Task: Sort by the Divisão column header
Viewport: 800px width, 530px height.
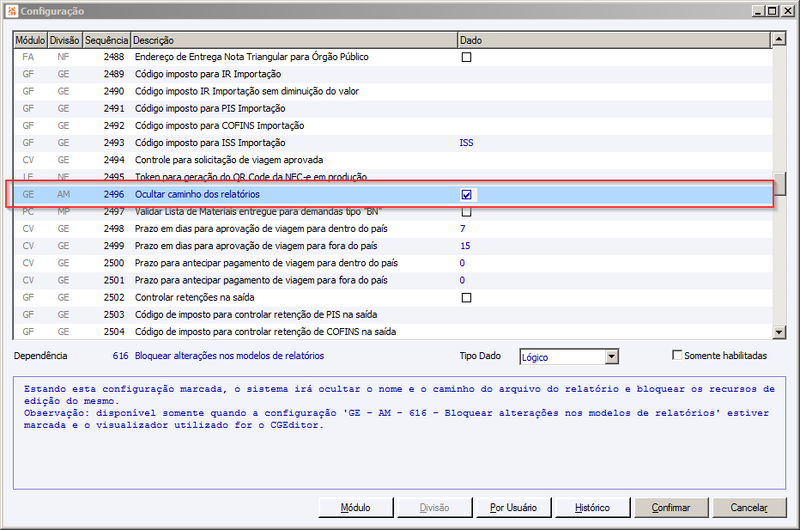Action: pos(65,40)
